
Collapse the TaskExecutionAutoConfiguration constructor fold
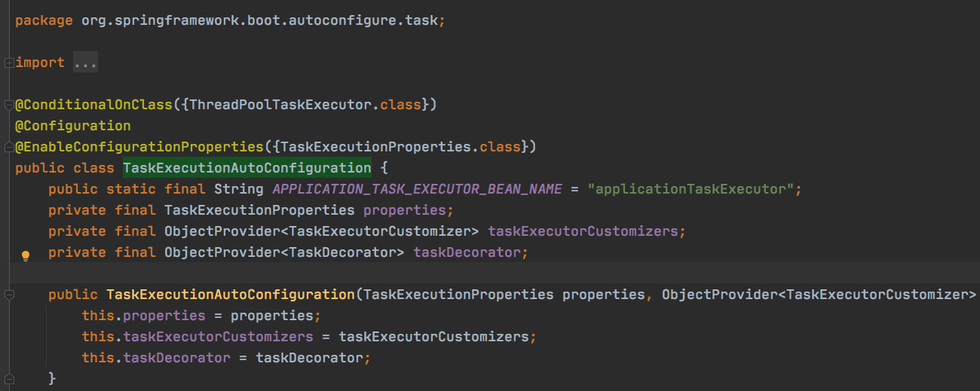pyautogui.click(x=8, y=295)
